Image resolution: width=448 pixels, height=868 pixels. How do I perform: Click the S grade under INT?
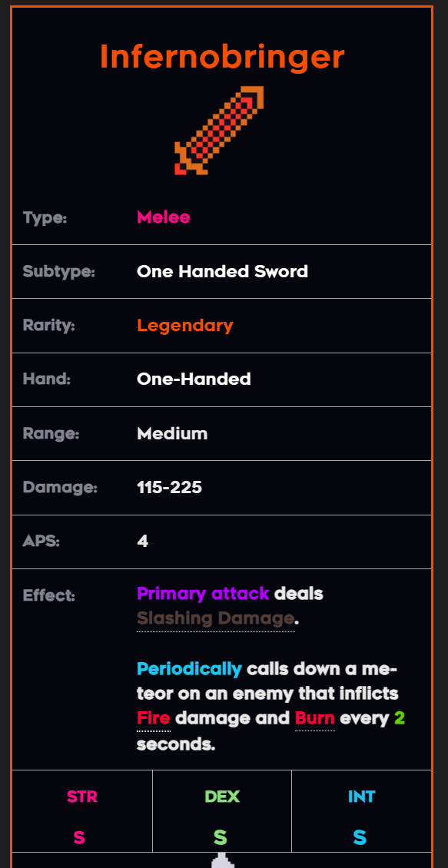click(x=360, y=837)
